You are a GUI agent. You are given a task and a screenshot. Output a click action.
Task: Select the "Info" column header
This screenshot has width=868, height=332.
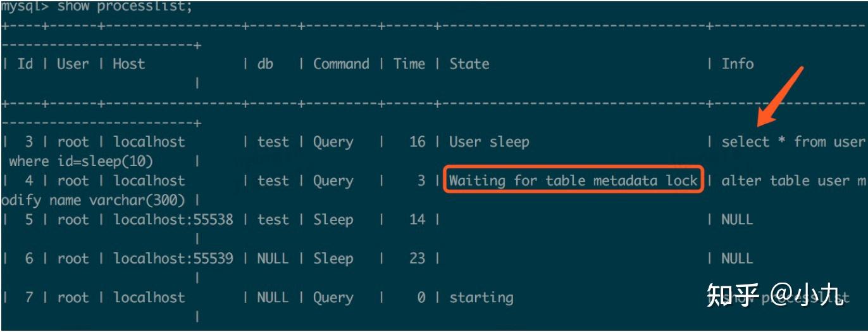click(738, 63)
